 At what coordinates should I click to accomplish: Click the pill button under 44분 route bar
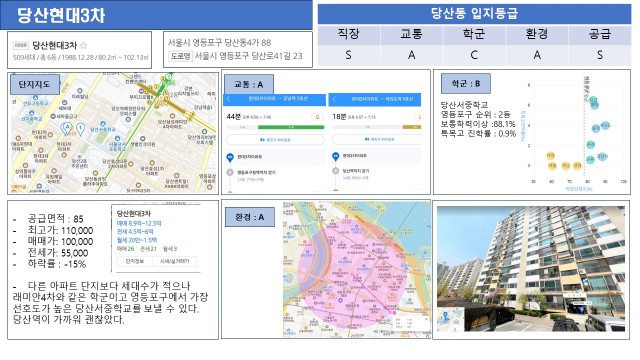pos(275,140)
